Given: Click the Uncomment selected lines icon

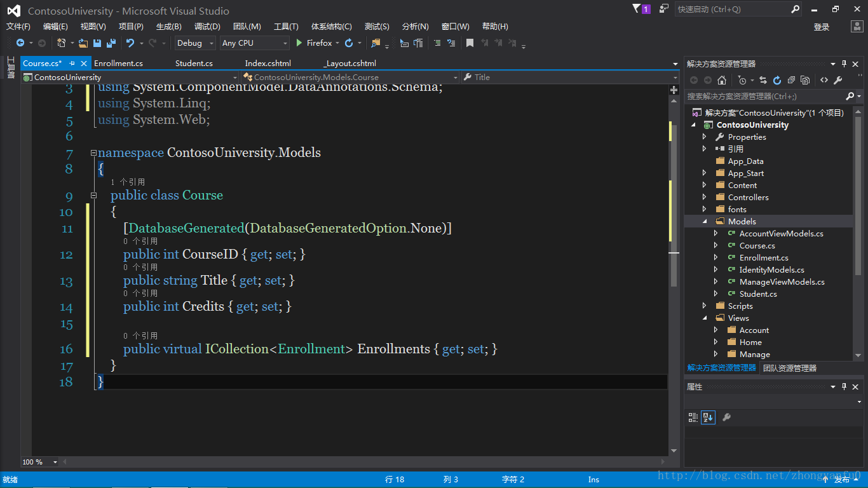Looking at the screenshot, I should pos(451,43).
